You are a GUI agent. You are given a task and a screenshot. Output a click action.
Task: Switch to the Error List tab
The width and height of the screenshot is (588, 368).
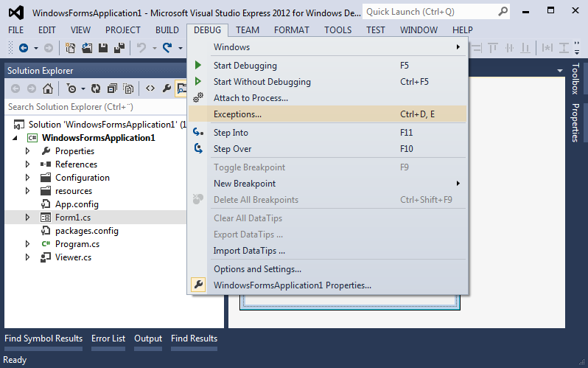tap(108, 339)
